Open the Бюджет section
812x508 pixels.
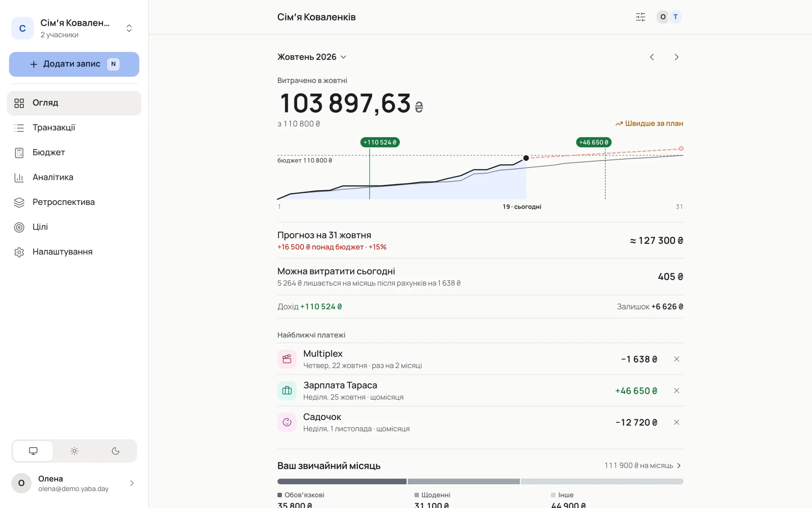[74, 152]
